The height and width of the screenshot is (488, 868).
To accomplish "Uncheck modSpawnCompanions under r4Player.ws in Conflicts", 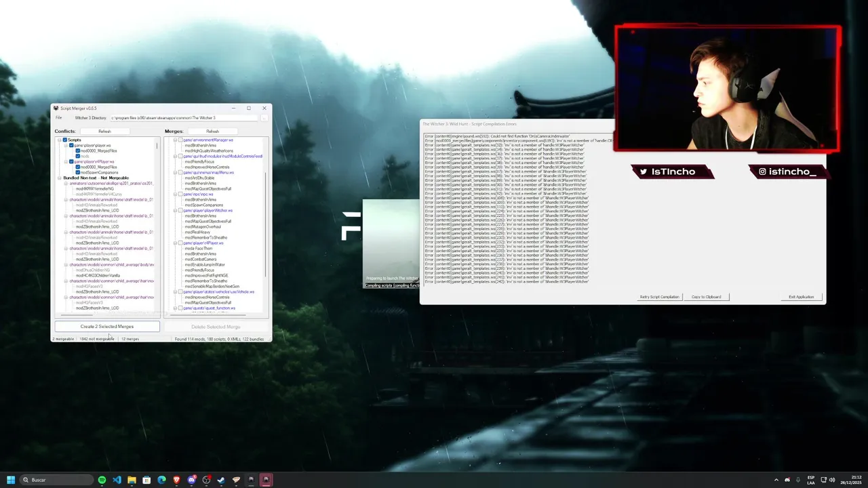I will [x=78, y=172].
